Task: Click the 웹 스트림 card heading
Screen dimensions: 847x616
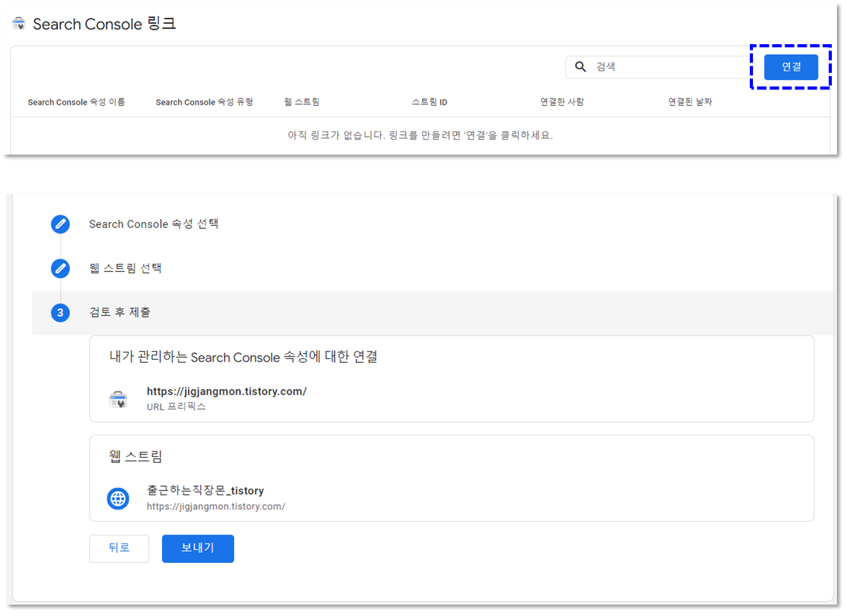Action: 136,456
